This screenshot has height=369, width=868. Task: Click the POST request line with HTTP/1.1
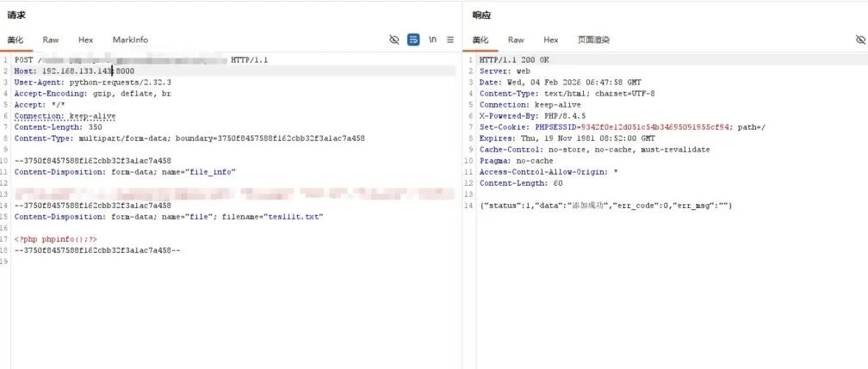coord(141,59)
